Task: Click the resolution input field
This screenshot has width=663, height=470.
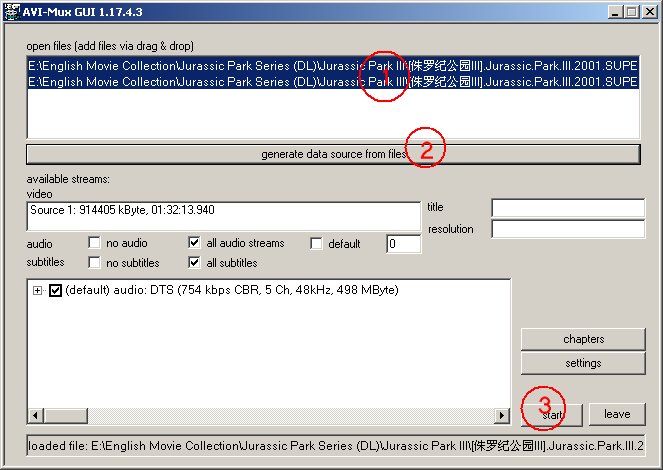Action: [568, 229]
